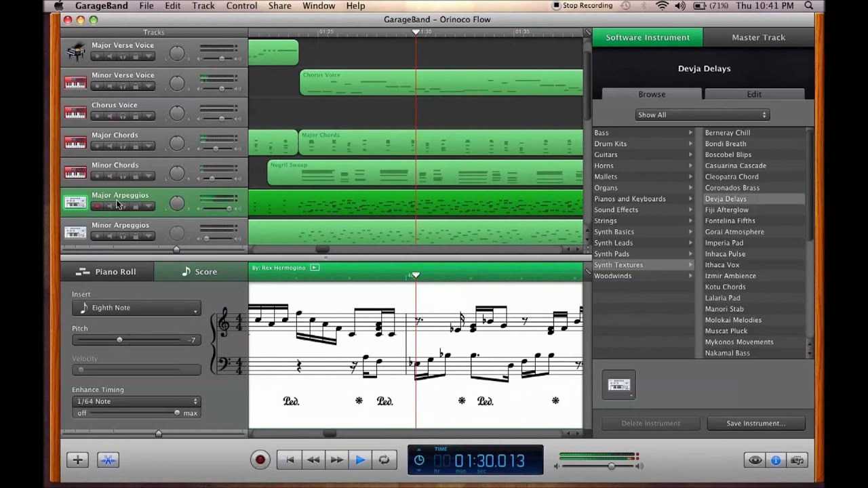The image size is (868, 488).
Task: Show automation for Major Arpeggios track
Action: coord(149,205)
